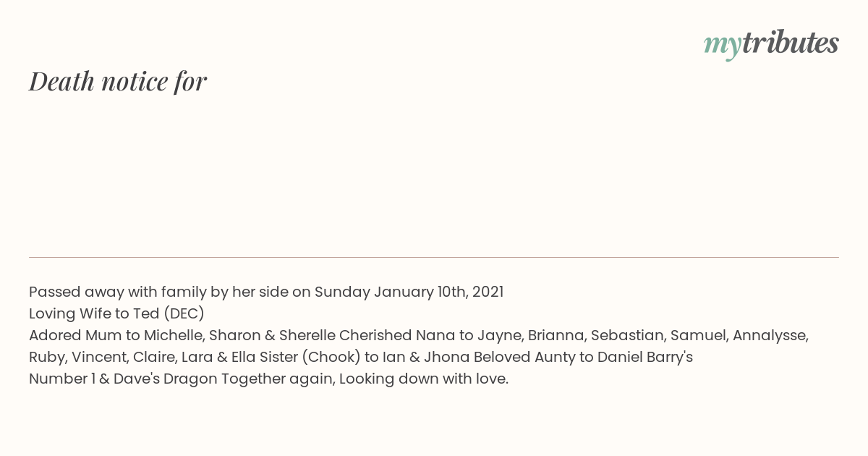Click the phrase "Beloved Aunty to Daniel"
The width and height of the screenshot is (868, 456).
point(561,357)
